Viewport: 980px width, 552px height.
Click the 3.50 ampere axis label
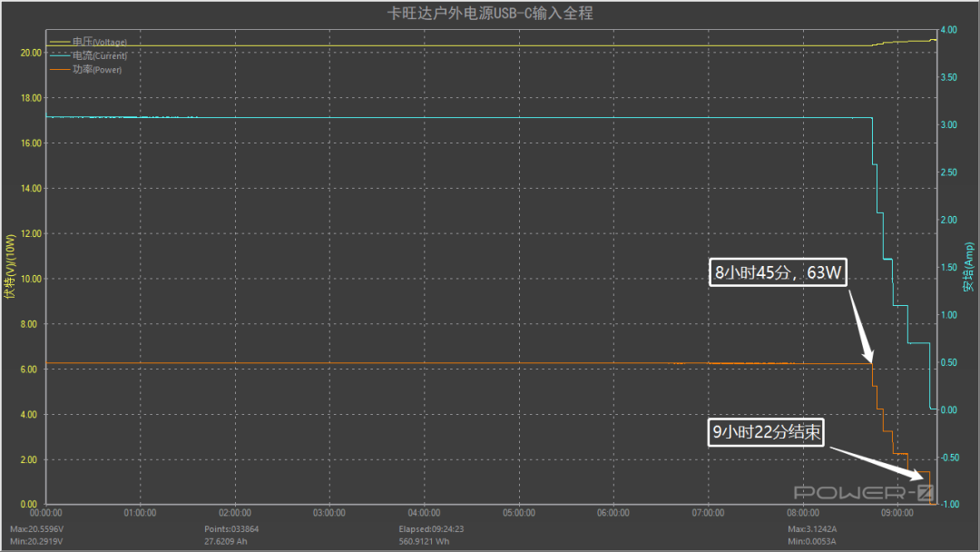(x=949, y=77)
